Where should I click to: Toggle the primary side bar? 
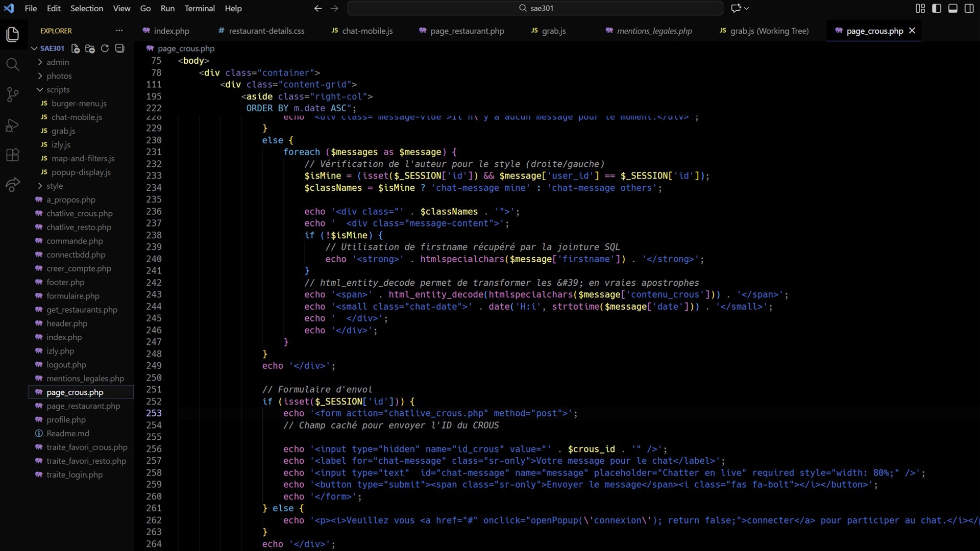[937, 8]
